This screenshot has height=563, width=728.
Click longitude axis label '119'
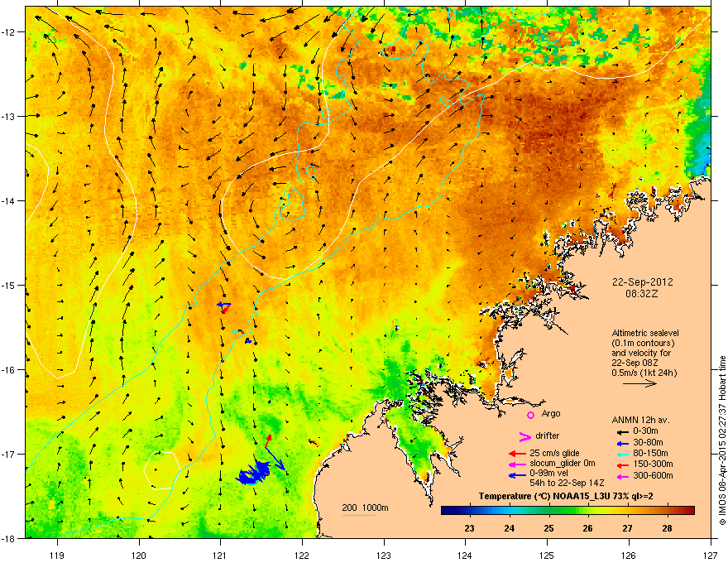click(x=57, y=555)
